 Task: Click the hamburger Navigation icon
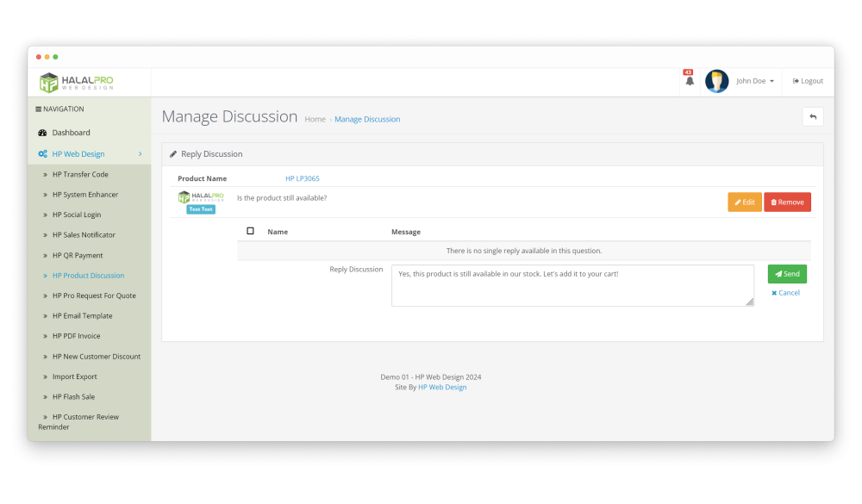38,109
